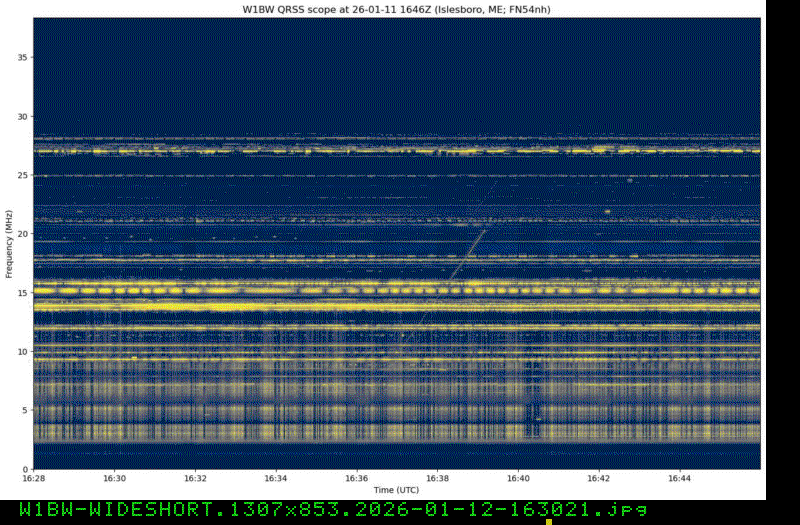The width and height of the screenshot is (800, 525).
Task: Click the W1BW QRSS scope chart title
Action: [x=396, y=9]
